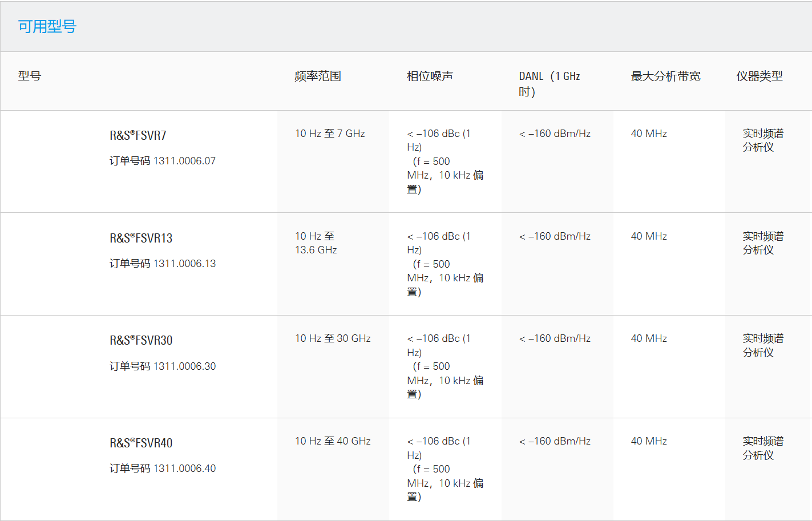Click the 型号 column header

30,76
